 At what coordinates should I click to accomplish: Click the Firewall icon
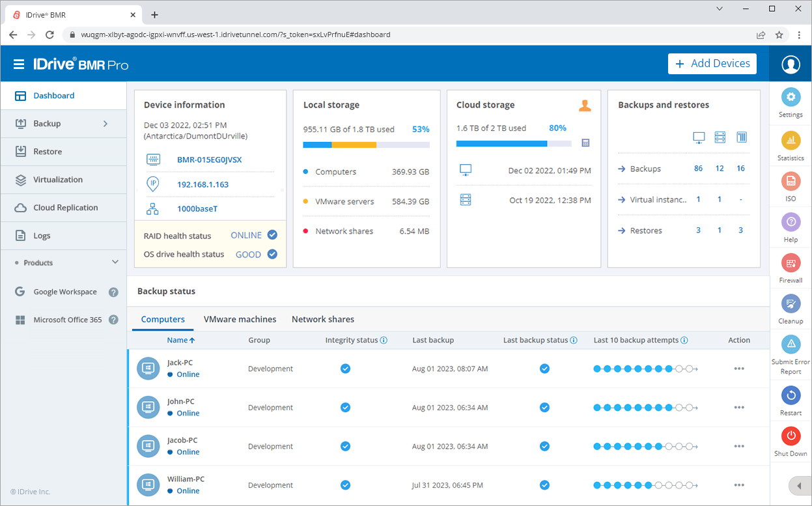pos(790,264)
